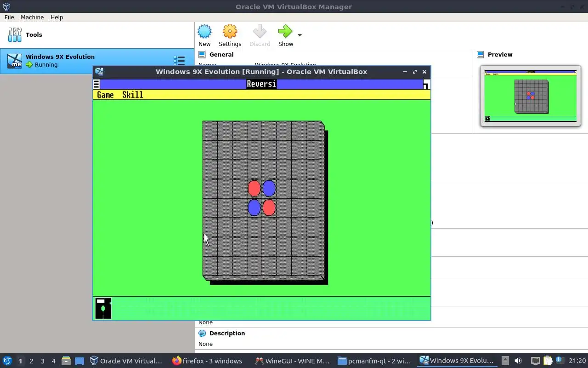Click the volume speaker tray icon
Image resolution: width=588 pixels, height=368 pixels.
pos(518,361)
